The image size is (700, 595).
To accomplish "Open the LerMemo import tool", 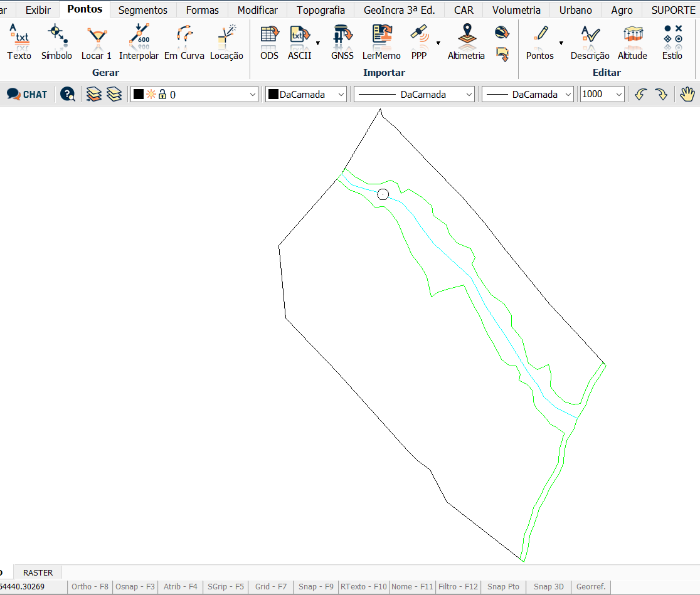I will [x=381, y=41].
